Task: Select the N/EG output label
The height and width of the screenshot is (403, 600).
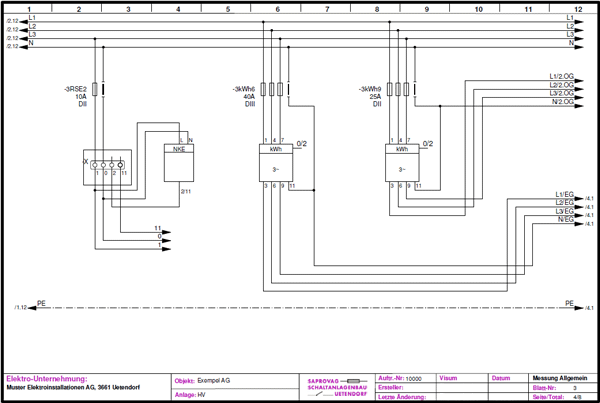Action: click(x=566, y=220)
